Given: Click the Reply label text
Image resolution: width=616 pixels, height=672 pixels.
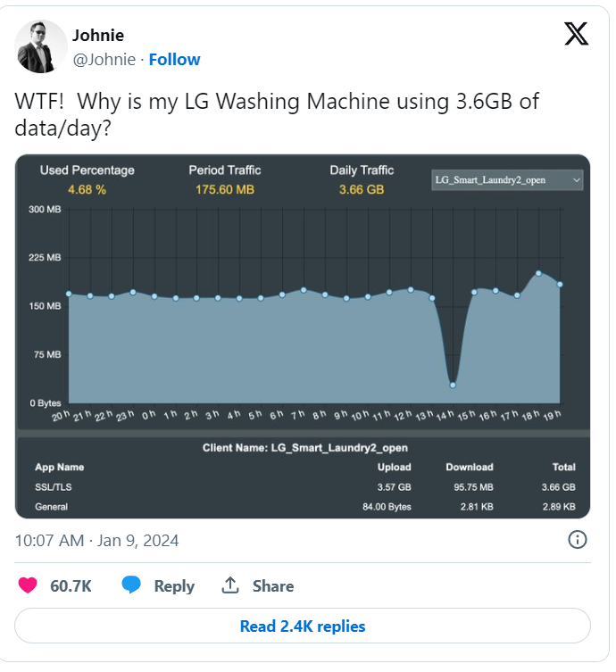Looking at the screenshot, I should pyautogui.click(x=174, y=585).
